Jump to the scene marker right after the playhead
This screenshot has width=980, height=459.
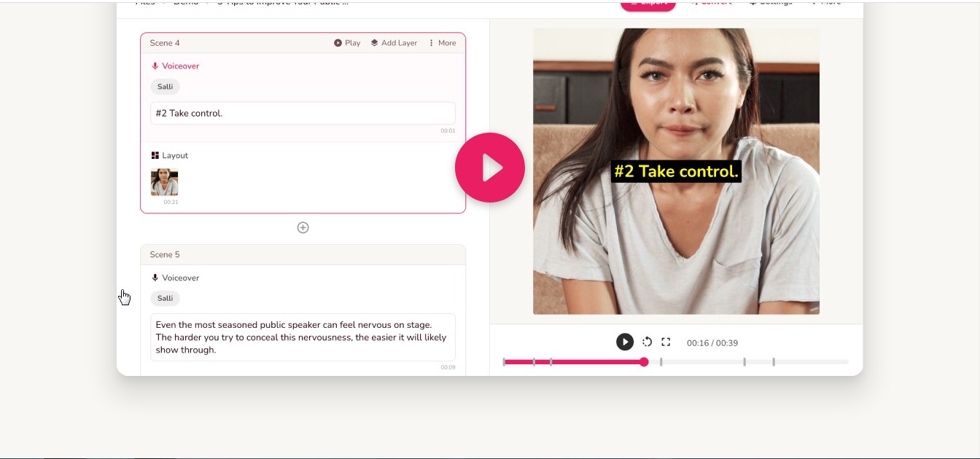661,361
